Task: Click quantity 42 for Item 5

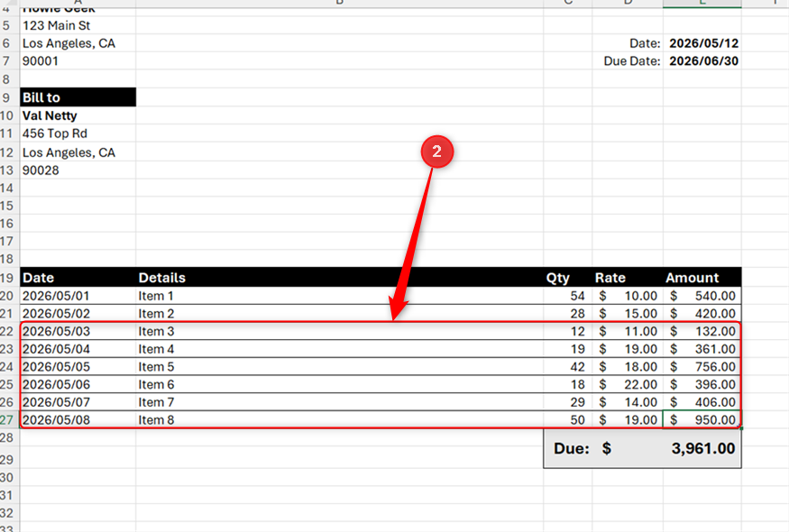Action: (x=568, y=366)
